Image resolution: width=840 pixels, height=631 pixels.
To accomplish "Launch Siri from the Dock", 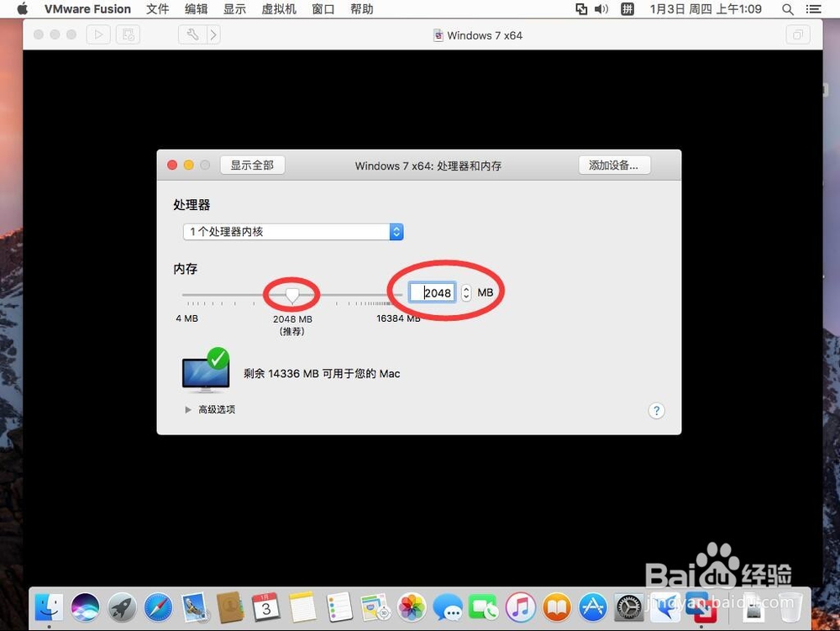I will click(85, 607).
